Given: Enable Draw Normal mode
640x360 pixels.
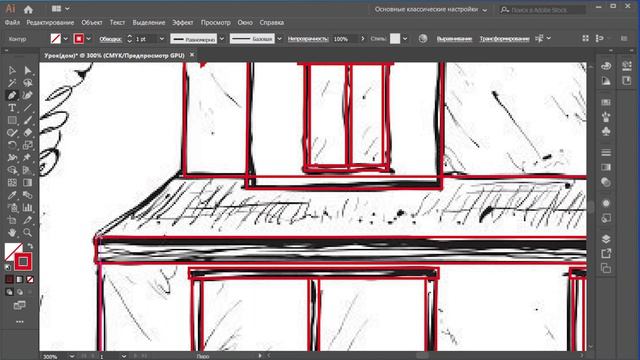Looking at the screenshot, I should click(9, 292).
